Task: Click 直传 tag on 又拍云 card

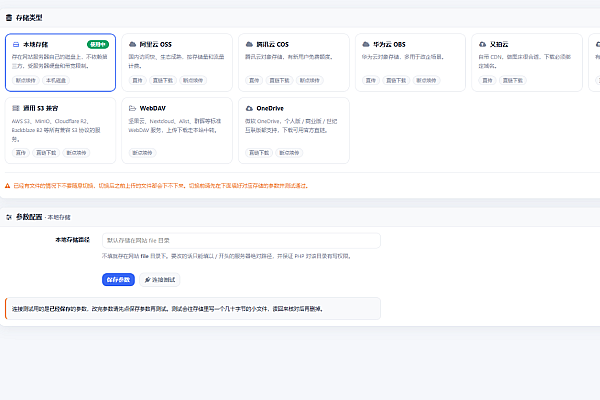Action: [x=488, y=80]
